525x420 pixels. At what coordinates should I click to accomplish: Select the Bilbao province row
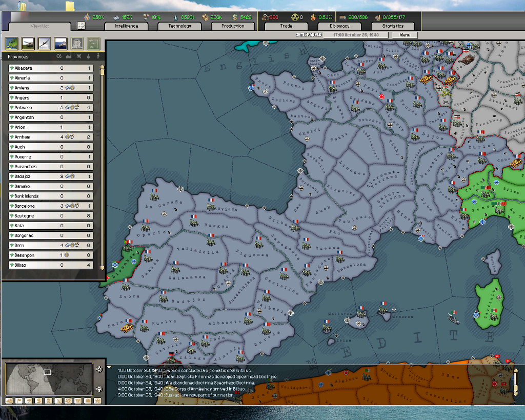pyautogui.click(x=51, y=265)
